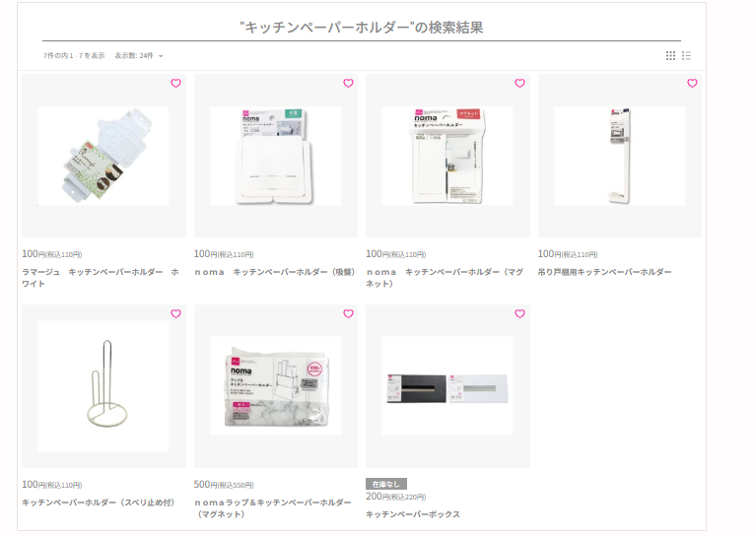Open noma キッチンペーパーホルダー(マグネット) title
Image resolution: width=756 pixels, height=537 pixels.
click(x=445, y=278)
